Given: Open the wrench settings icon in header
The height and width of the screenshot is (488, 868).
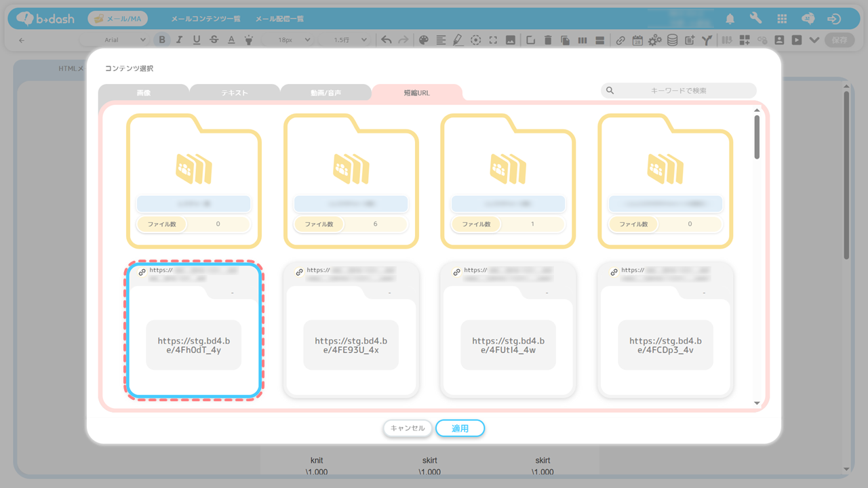Looking at the screenshot, I should (756, 19).
